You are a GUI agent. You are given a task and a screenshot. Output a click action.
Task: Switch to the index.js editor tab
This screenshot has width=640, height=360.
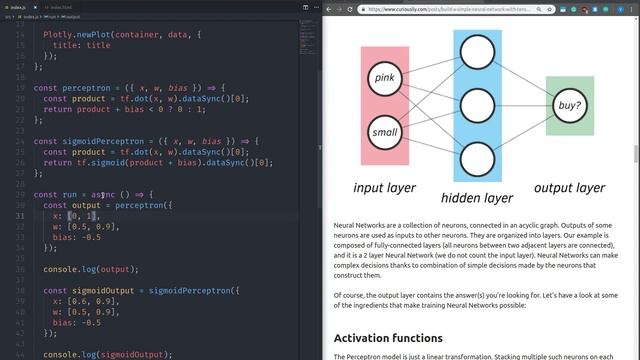(x=18, y=7)
